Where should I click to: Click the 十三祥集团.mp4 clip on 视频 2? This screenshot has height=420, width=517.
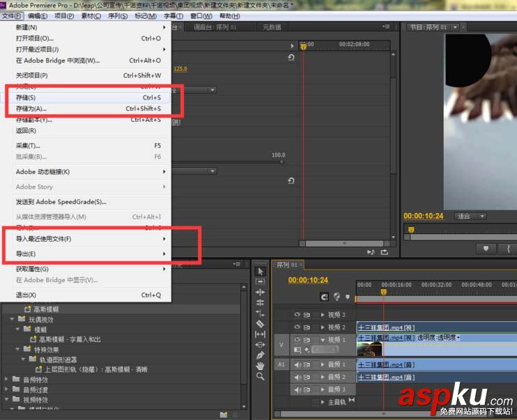click(x=437, y=327)
